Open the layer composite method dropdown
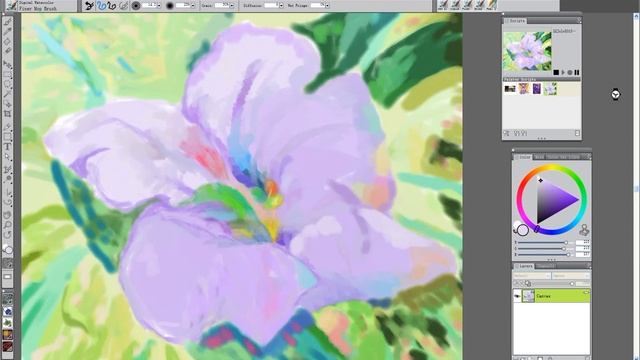 [x=532, y=276]
